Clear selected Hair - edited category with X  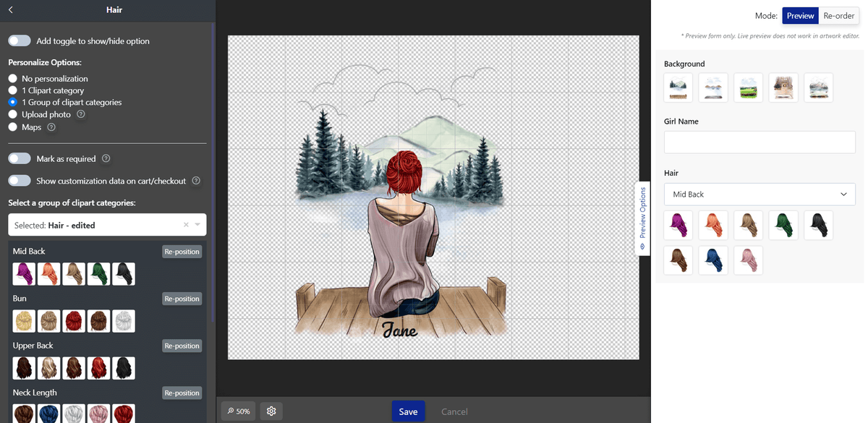pos(186,225)
